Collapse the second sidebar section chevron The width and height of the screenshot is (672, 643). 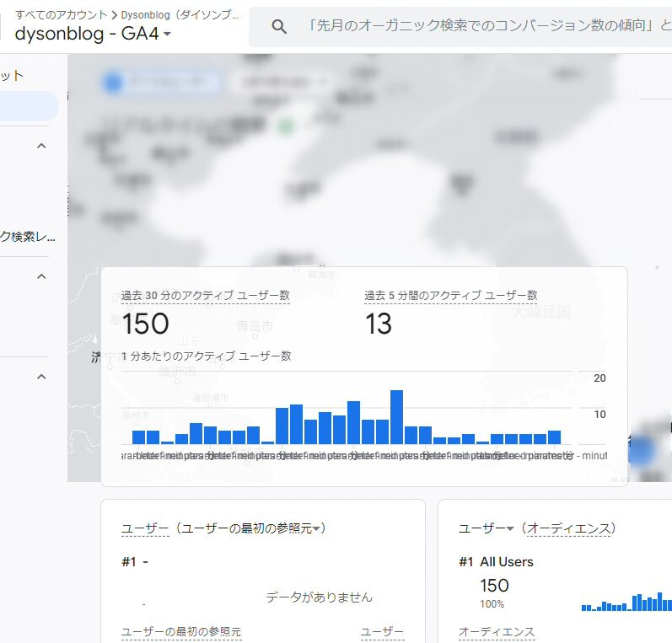click(x=41, y=276)
